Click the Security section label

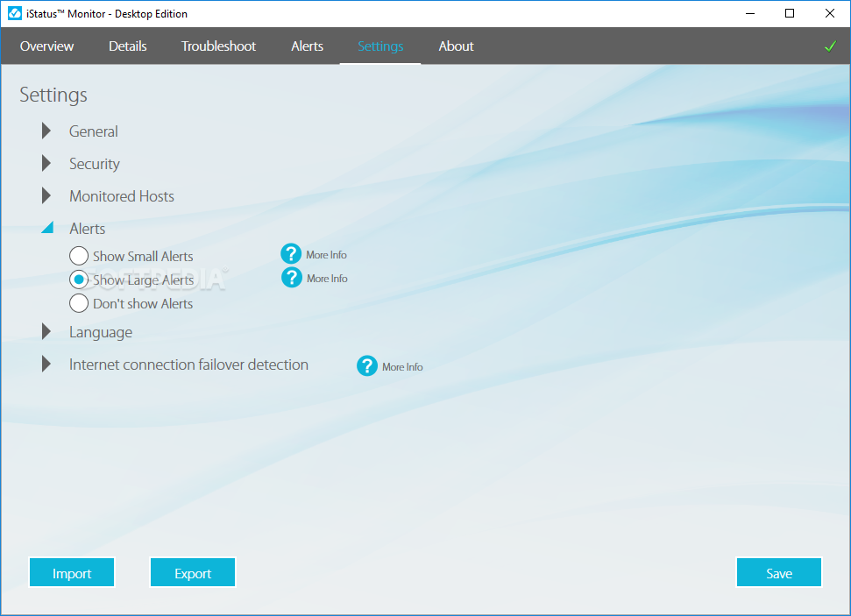coord(95,164)
